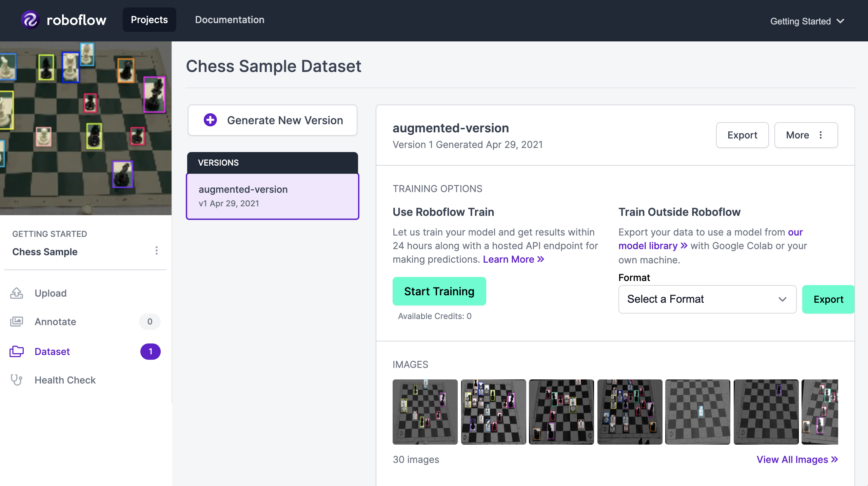Expand the Getting Started dropdown

click(807, 21)
